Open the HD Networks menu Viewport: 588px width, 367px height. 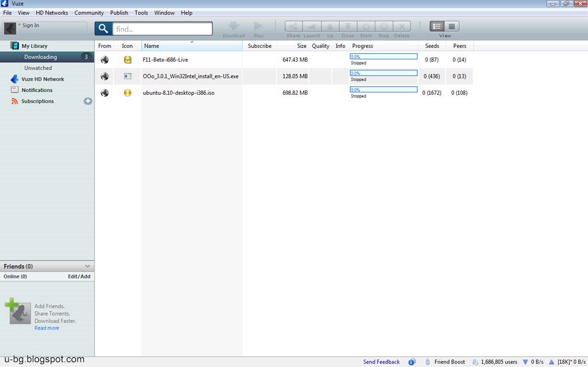(x=52, y=12)
